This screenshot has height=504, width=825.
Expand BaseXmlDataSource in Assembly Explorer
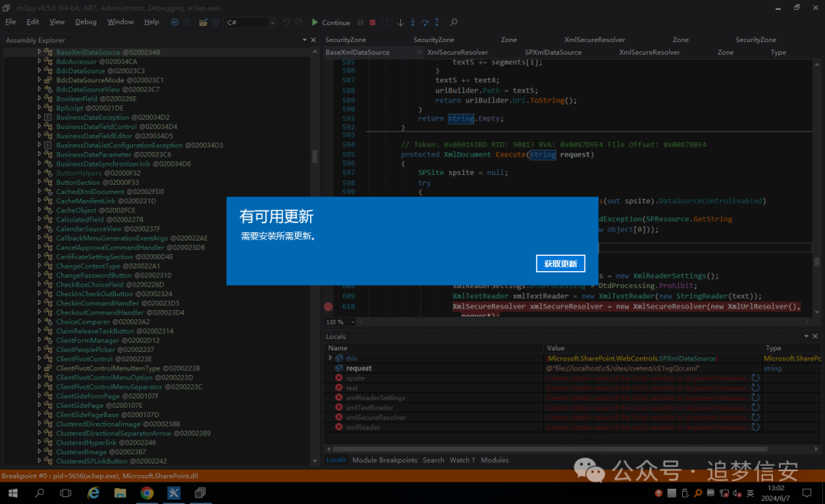[39, 52]
